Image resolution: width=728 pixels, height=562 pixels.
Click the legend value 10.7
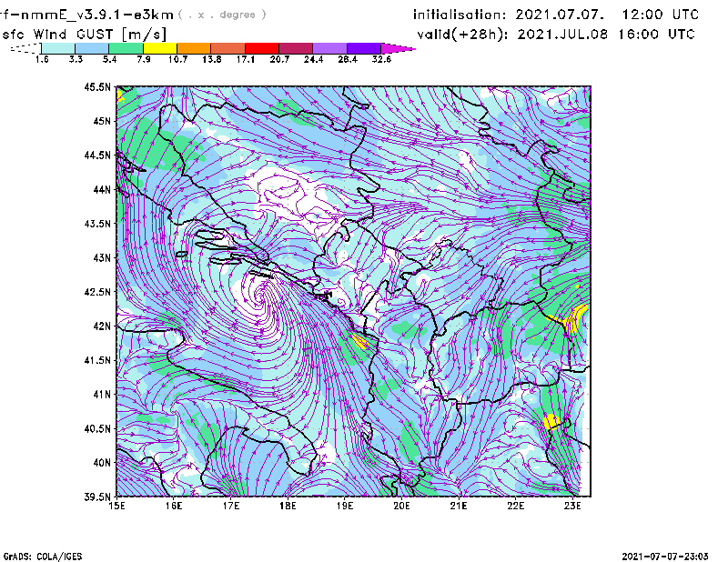(177, 59)
